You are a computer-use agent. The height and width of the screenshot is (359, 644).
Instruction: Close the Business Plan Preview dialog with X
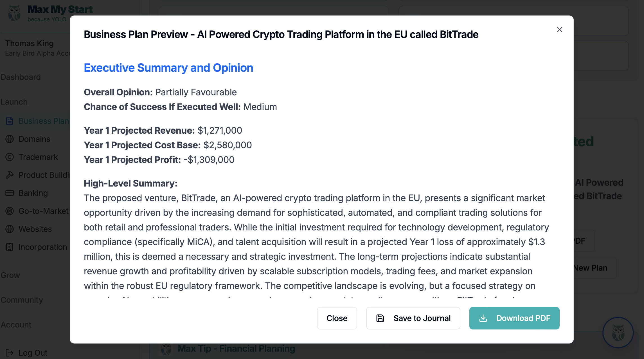[x=559, y=30]
